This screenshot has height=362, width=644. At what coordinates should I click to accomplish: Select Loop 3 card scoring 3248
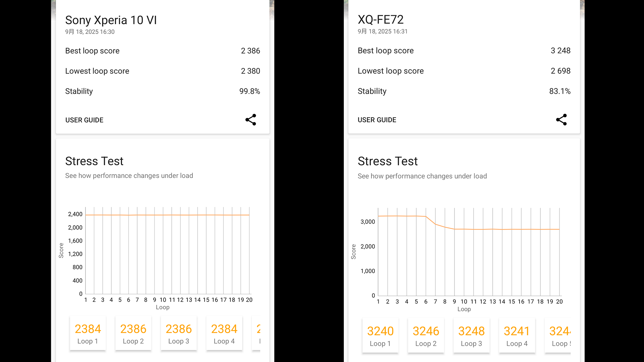471,336
